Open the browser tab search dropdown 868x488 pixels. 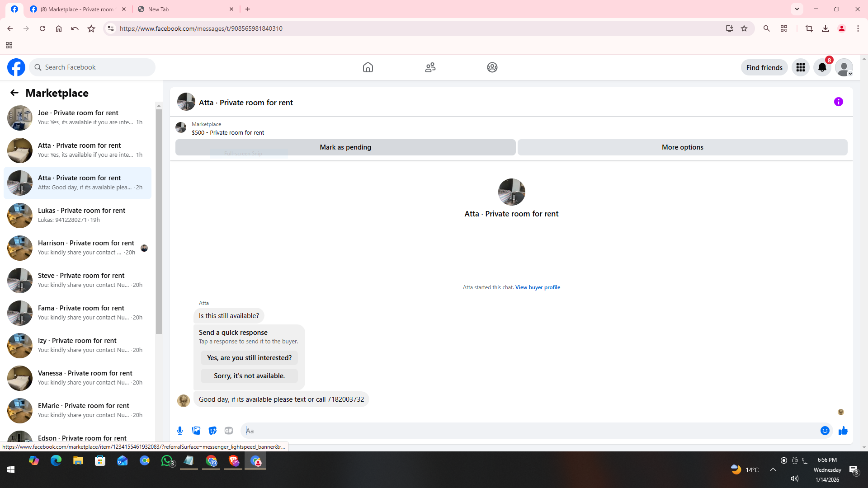tap(797, 9)
